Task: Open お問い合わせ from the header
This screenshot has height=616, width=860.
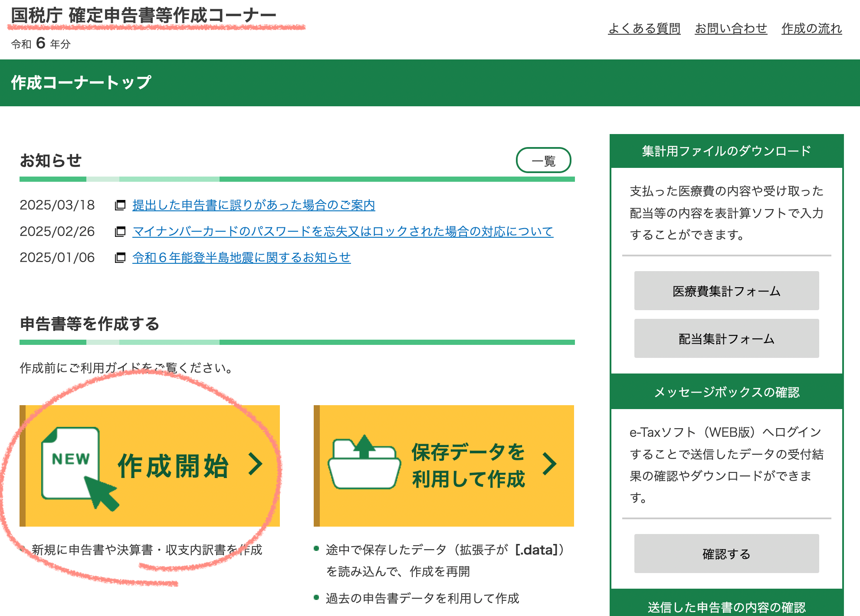Action: point(732,28)
